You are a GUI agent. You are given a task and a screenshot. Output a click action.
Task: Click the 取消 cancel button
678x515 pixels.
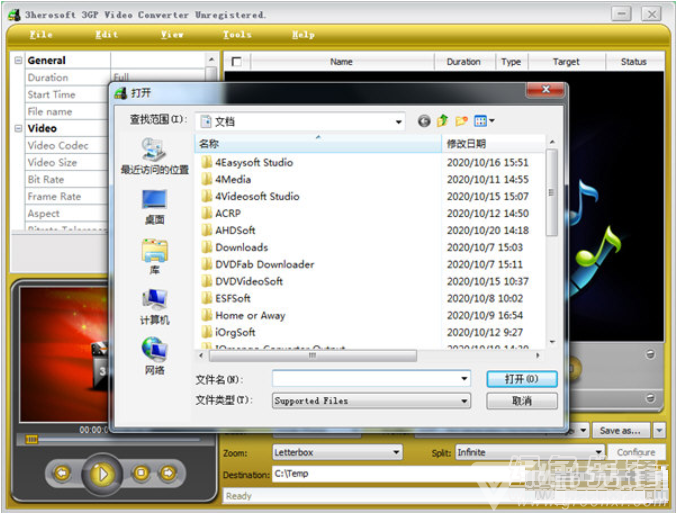click(522, 401)
